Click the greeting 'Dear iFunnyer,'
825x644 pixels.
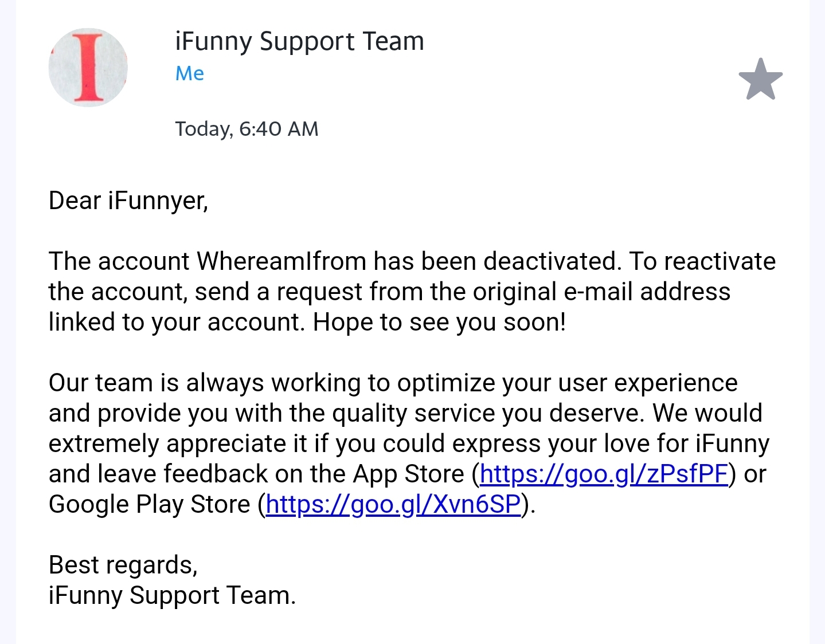pyautogui.click(x=128, y=201)
